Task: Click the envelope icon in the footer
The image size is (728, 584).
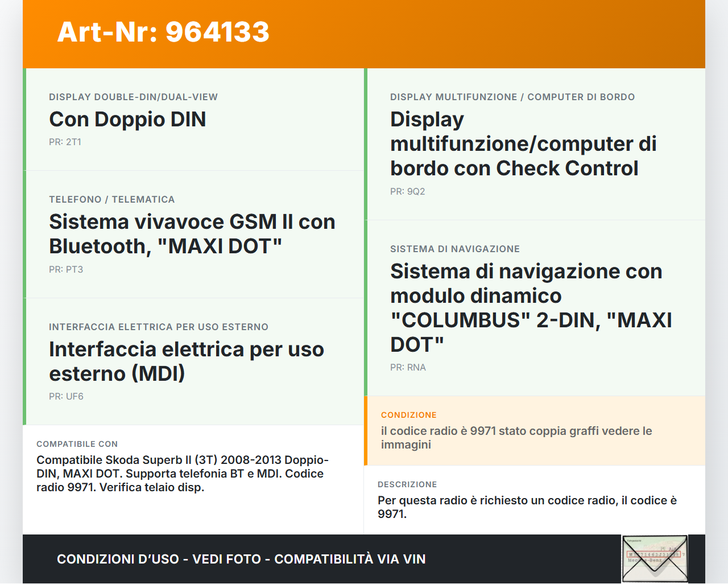Action: click(x=655, y=559)
